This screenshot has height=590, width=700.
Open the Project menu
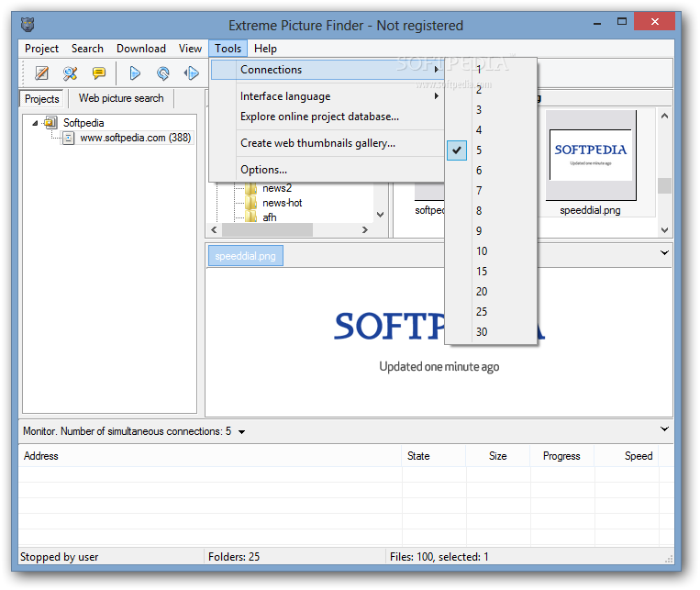point(41,49)
